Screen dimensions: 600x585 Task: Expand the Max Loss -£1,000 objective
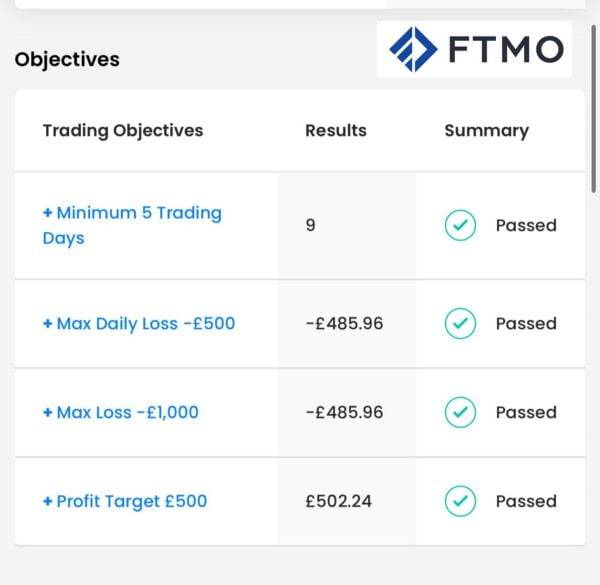120,412
